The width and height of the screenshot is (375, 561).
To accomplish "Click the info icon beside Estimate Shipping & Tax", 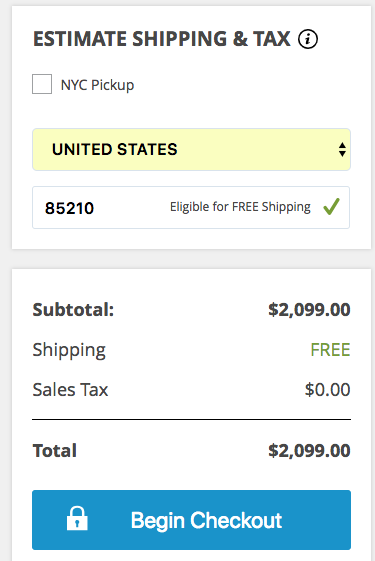I will tap(308, 39).
